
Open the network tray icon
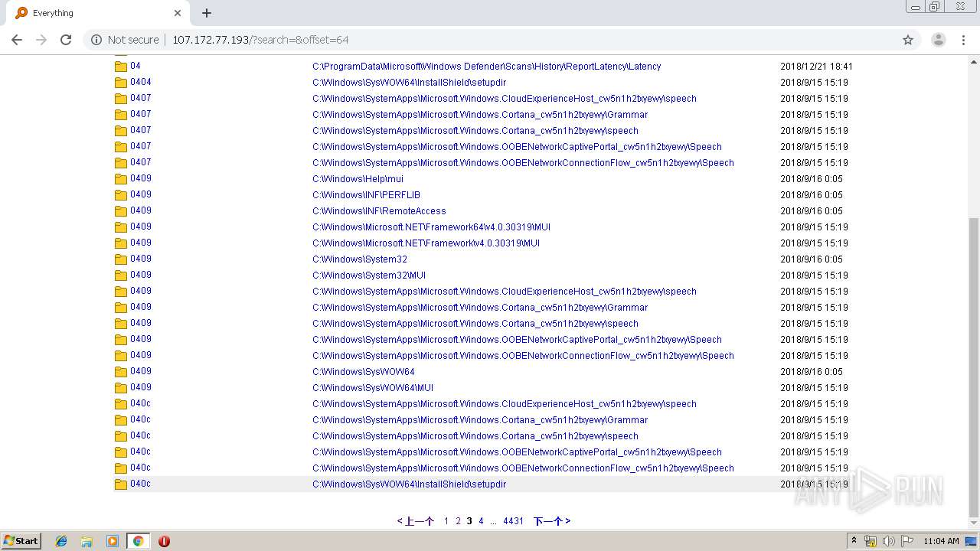[x=871, y=541]
